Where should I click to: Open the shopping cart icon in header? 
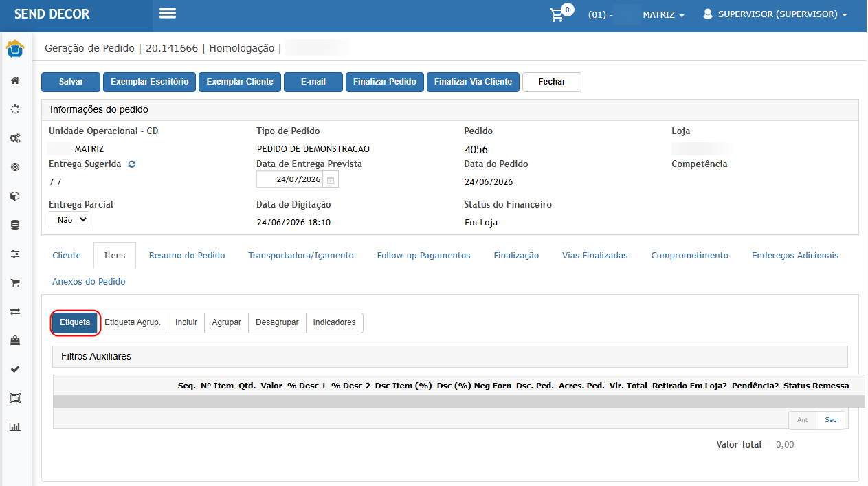(557, 15)
